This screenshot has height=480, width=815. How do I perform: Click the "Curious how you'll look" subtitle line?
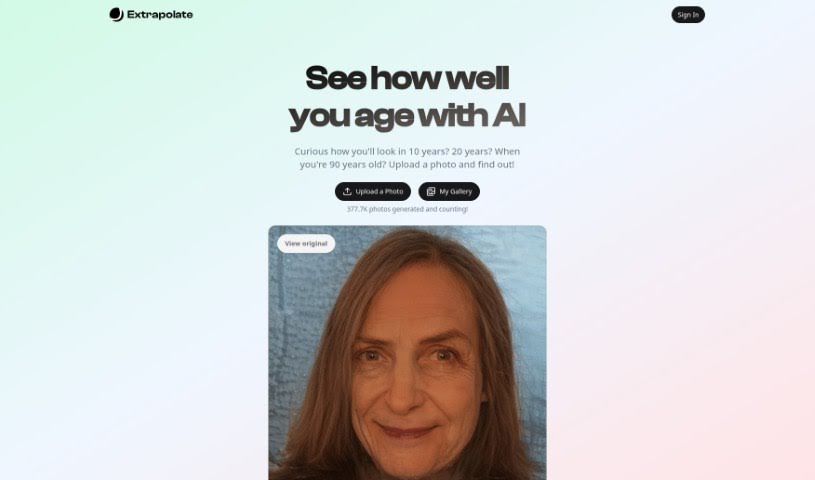point(407,151)
